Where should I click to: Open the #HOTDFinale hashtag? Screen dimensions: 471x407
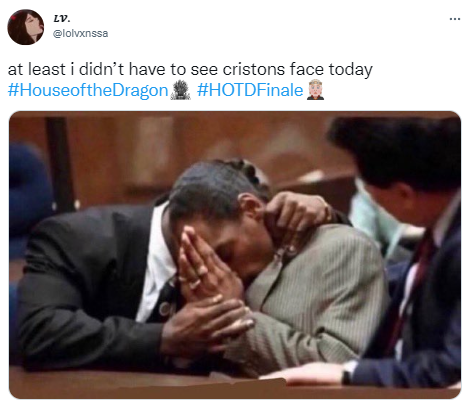(x=250, y=90)
